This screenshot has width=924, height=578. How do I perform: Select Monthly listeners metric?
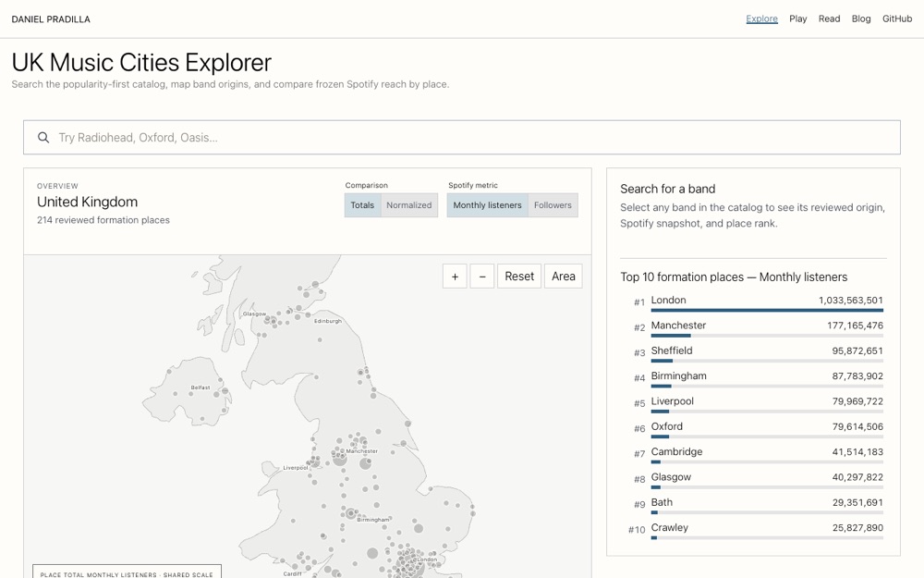coord(487,205)
